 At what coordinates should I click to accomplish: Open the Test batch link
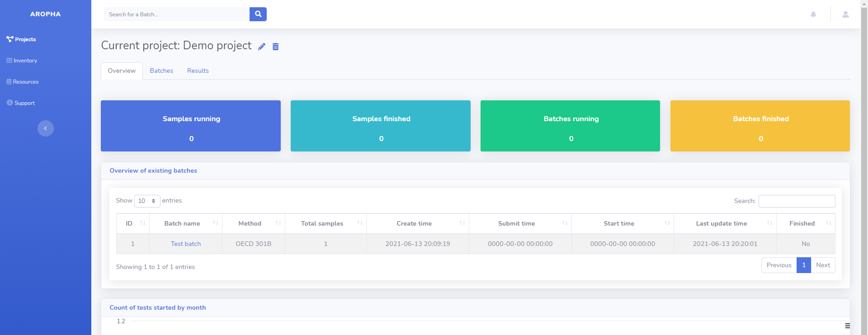tap(186, 244)
